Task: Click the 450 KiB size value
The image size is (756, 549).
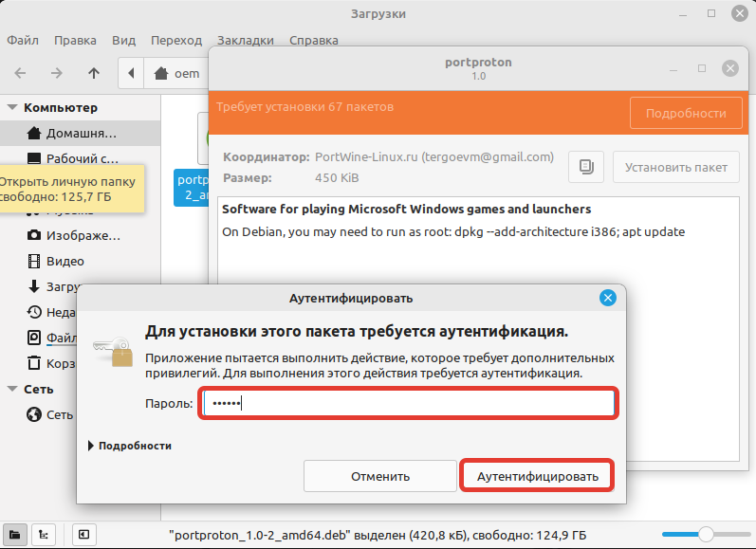Action: point(337,178)
